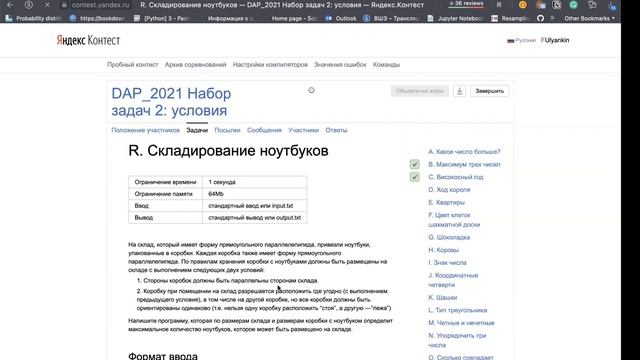640x360 pixels.
Task: Switch language via Русский flag selector
Action: click(521, 40)
